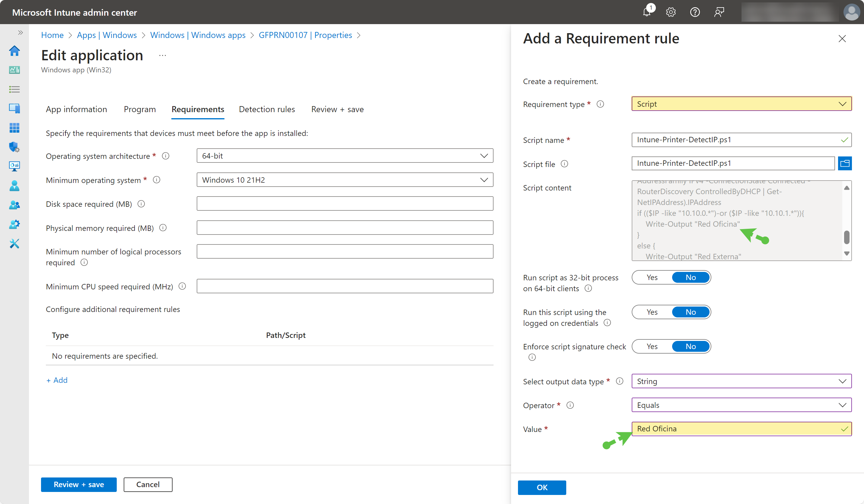Click the Cancel button

point(148,484)
